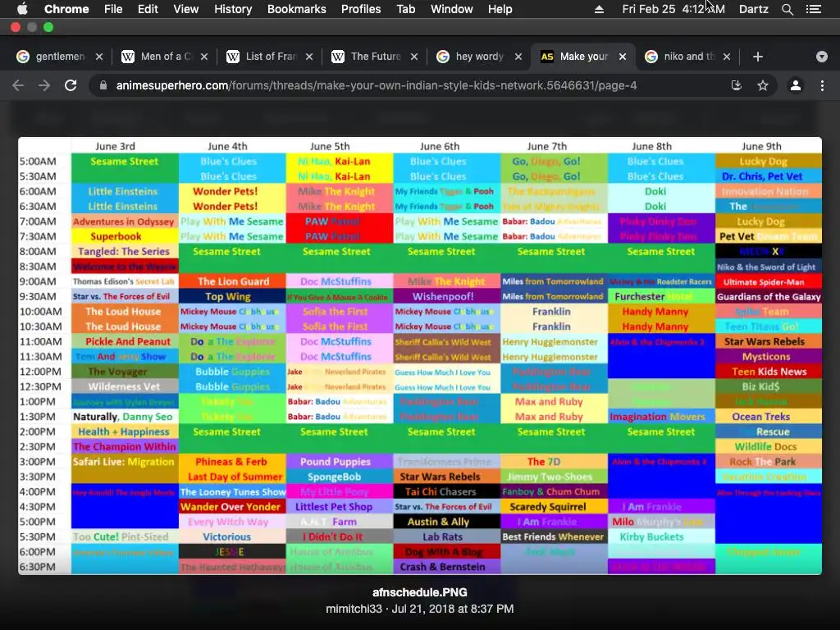The image size is (840, 630).
Task: Open Chrome's three-dot menu
Action: (822, 85)
